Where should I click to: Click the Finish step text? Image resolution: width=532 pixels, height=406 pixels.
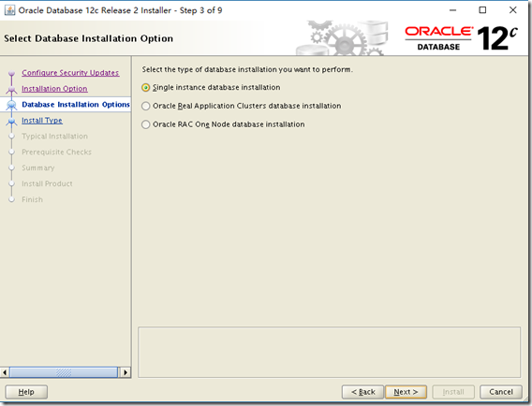click(x=32, y=199)
